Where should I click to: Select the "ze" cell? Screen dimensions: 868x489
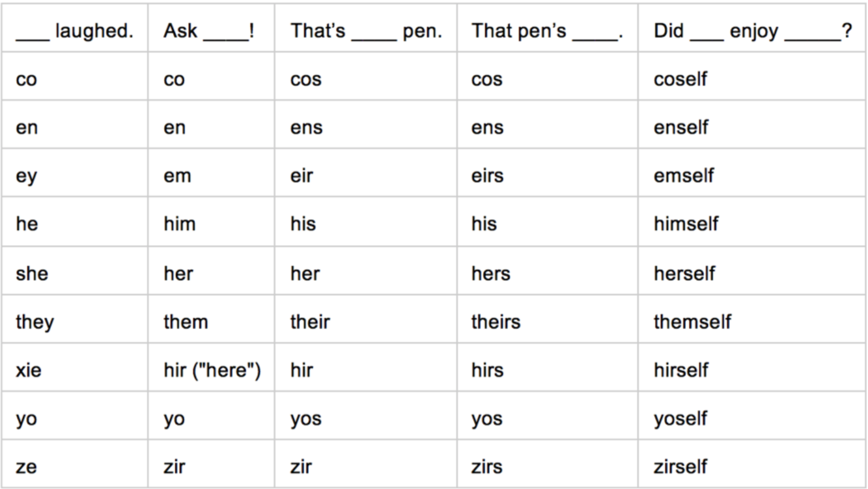26,467
